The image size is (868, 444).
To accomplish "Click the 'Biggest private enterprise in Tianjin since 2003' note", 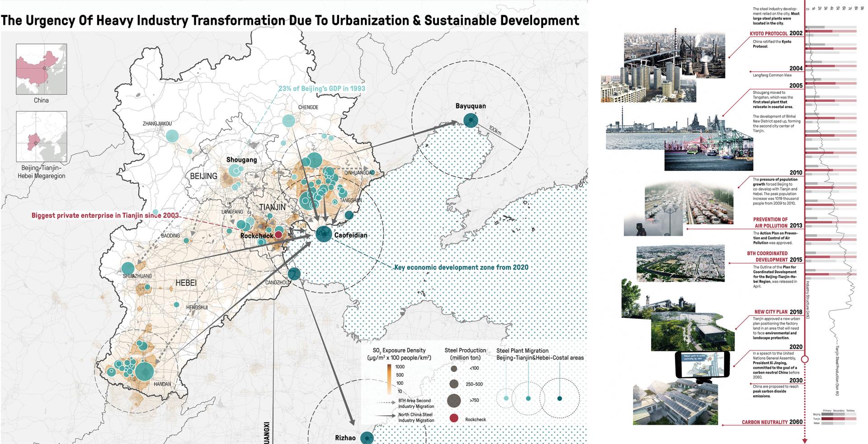I will [105, 215].
